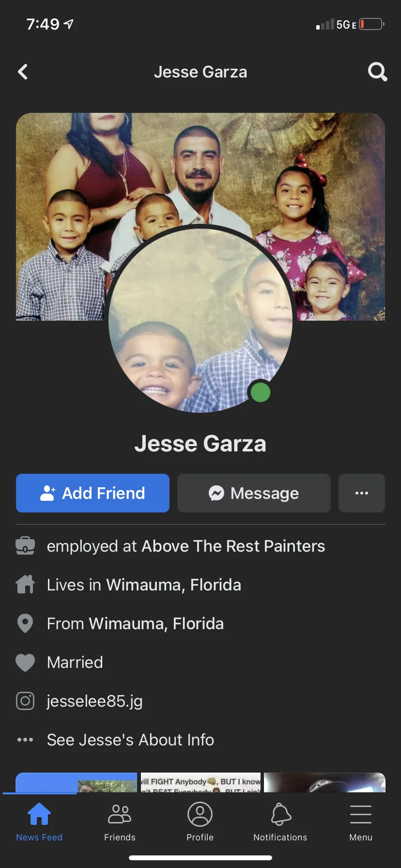Image resolution: width=401 pixels, height=868 pixels.
Task: Tap the house icon beside Lives in
Action: click(25, 585)
